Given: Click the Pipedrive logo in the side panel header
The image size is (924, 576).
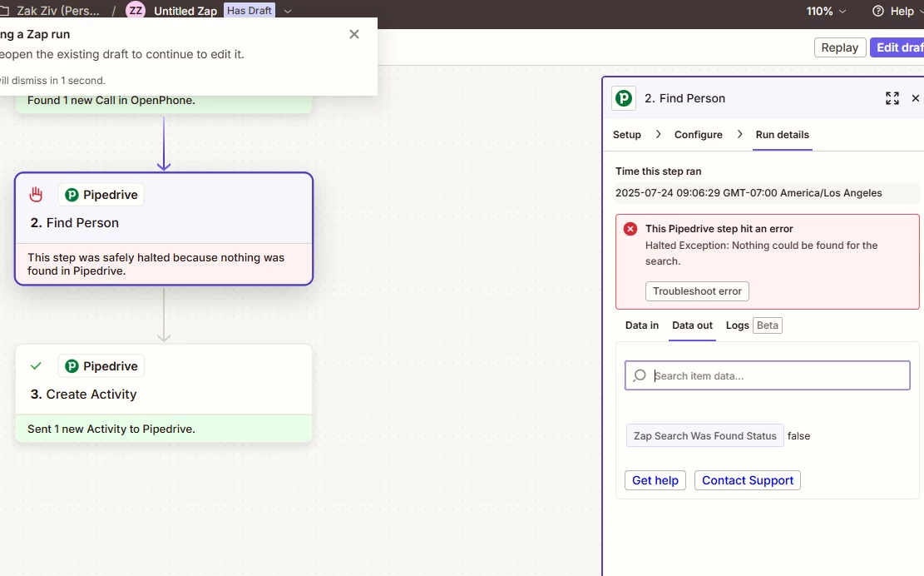Looking at the screenshot, I should 624,98.
